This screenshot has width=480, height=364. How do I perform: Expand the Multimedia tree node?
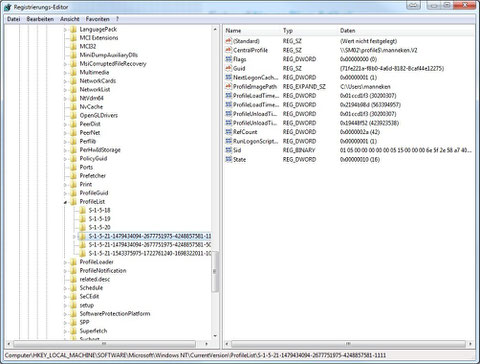coord(65,73)
